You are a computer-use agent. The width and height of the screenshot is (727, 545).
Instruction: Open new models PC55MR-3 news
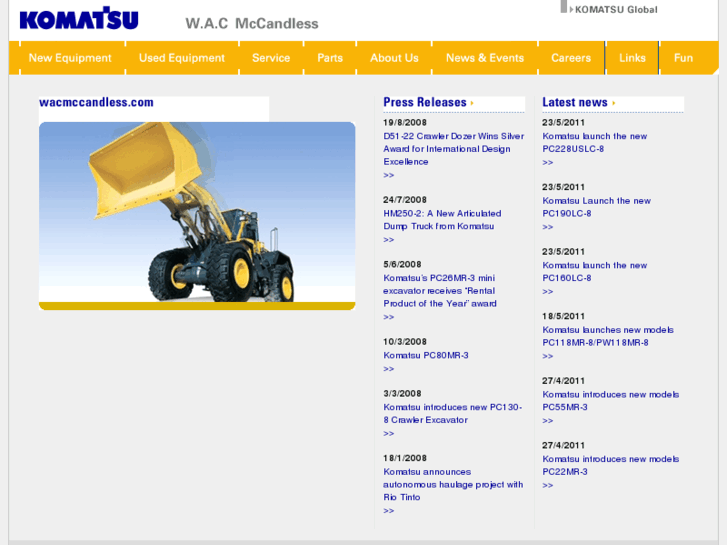[x=611, y=401]
